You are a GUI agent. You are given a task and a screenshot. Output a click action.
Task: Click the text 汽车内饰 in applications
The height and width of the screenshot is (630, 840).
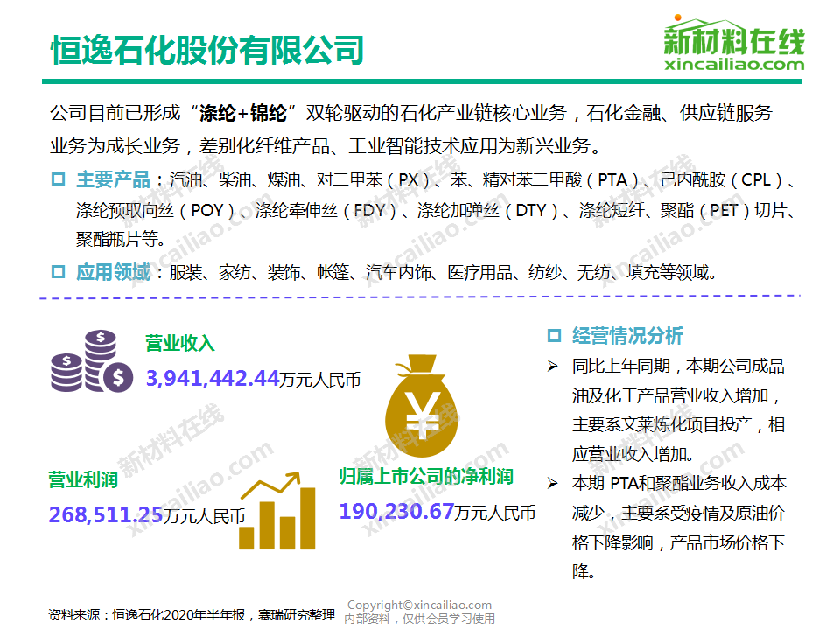[x=398, y=273]
